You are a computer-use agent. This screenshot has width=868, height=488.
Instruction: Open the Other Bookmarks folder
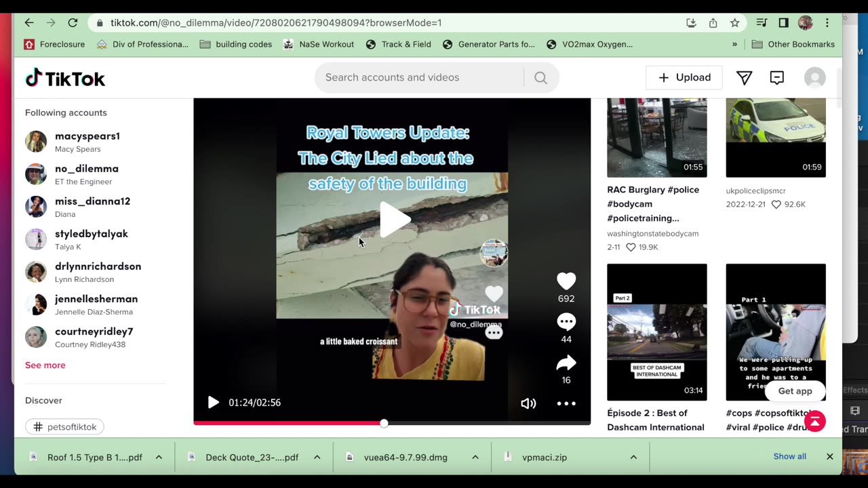click(x=793, y=44)
